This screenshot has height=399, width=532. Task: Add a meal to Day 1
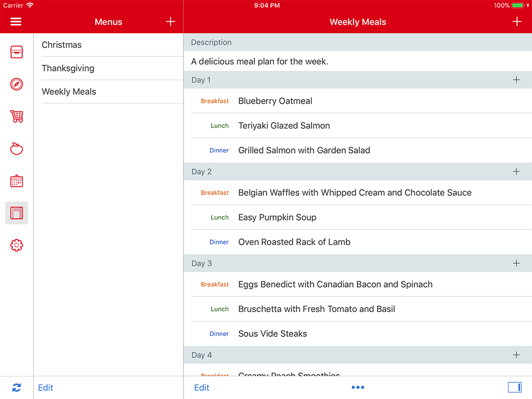click(x=516, y=80)
